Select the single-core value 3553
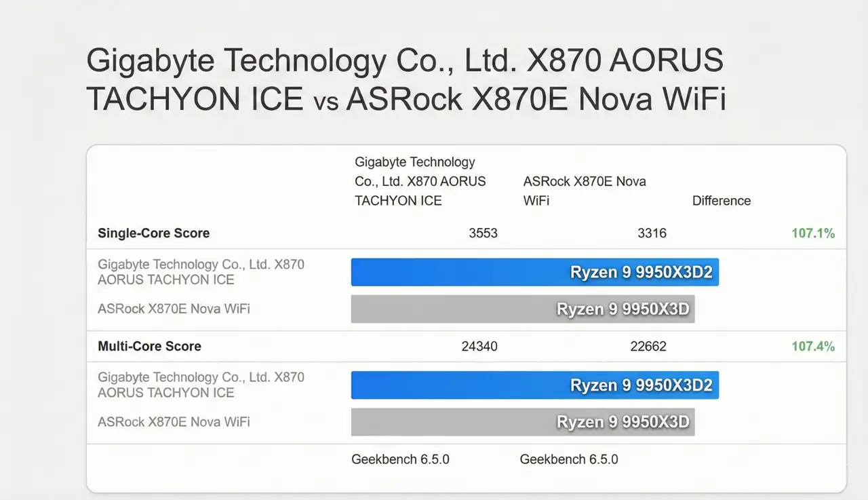 tap(483, 233)
